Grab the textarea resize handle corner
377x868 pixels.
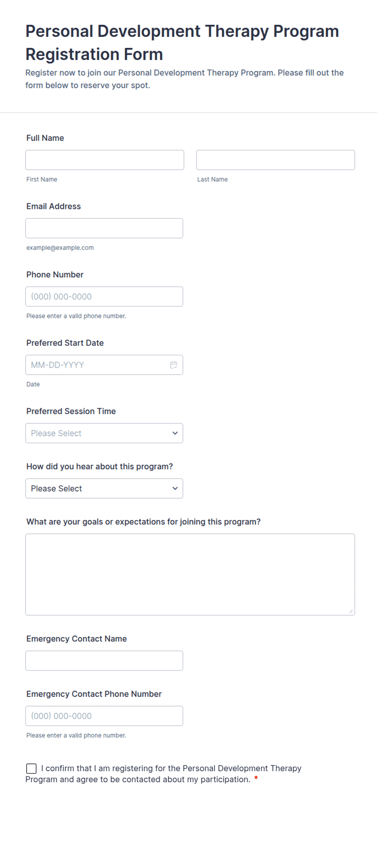click(x=351, y=611)
